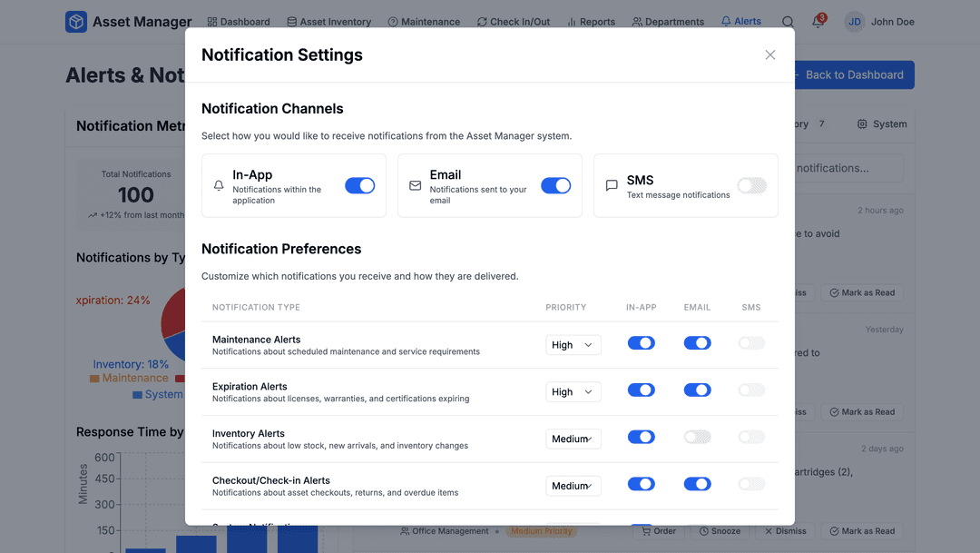Enable the SMS channel toggle
This screenshot has width=980, height=553.
(751, 185)
